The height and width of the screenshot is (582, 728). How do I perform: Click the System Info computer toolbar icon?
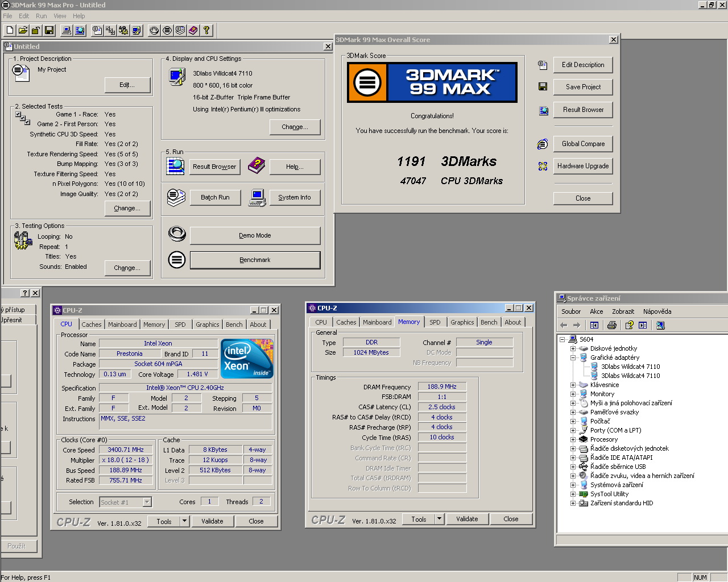click(67, 30)
